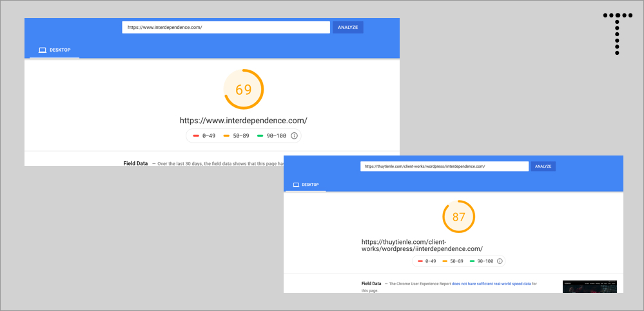The width and height of the screenshot is (644, 311).
Task: Select DESKTOP tab in interdependence.com report
Action: 55,50
